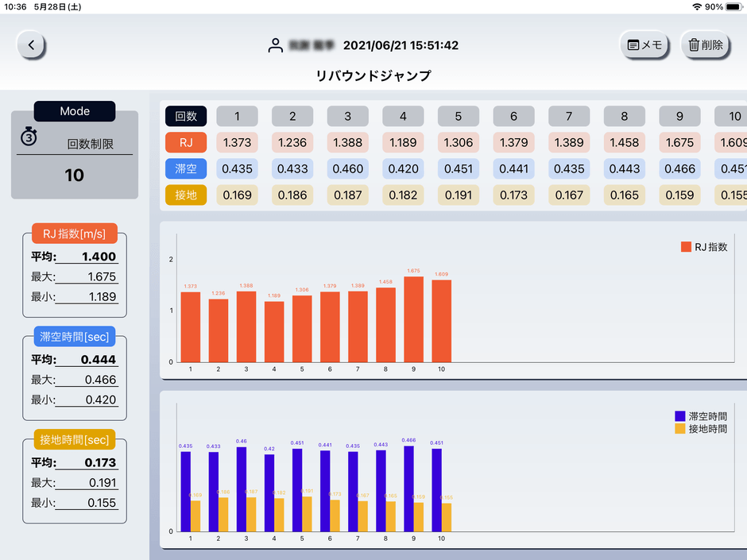Screen dimensions: 747x560
Task: Tap the RJ value 1.675 cell
Action: pos(679,143)
